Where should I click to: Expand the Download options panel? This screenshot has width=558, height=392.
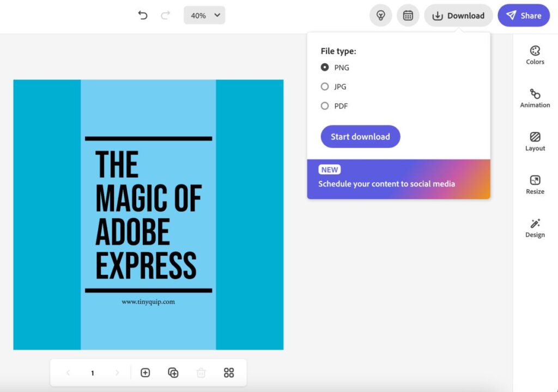(458, 15)
